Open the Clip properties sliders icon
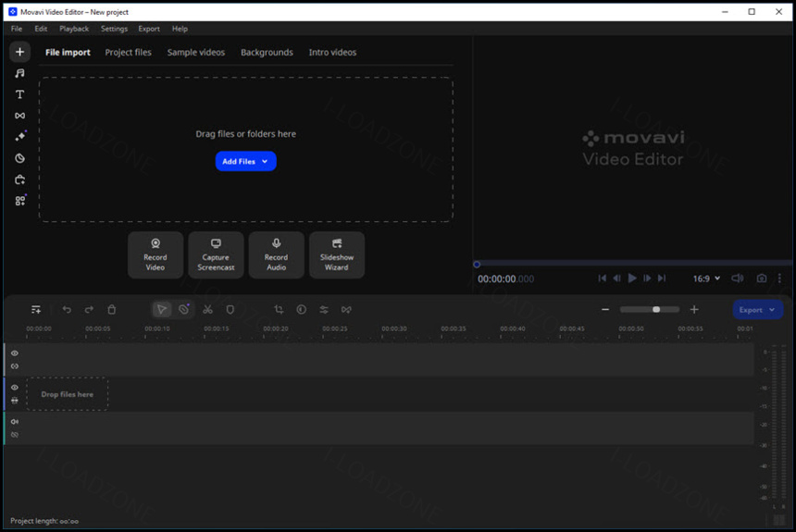Screen dimensions: 796x532 tap(324, 310)
